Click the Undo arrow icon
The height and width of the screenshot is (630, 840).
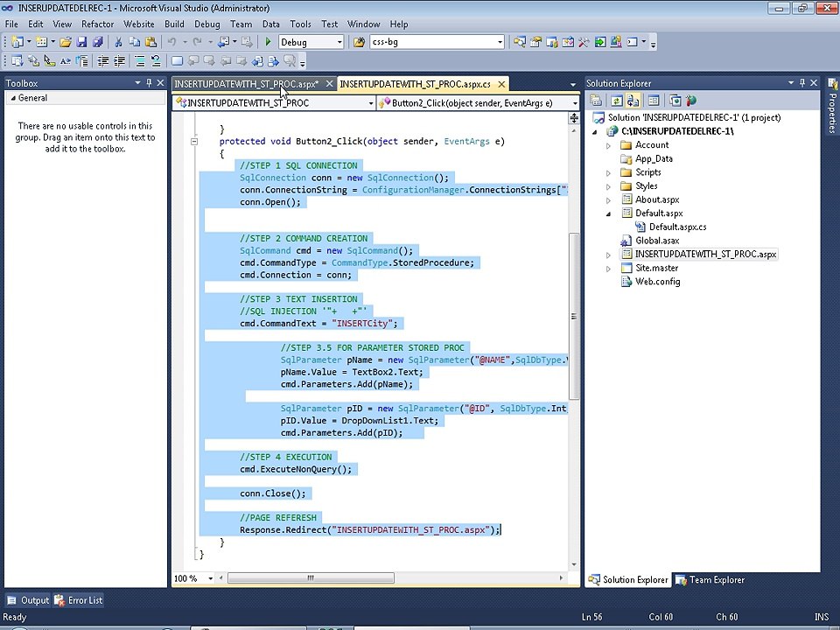coord(172,42)
